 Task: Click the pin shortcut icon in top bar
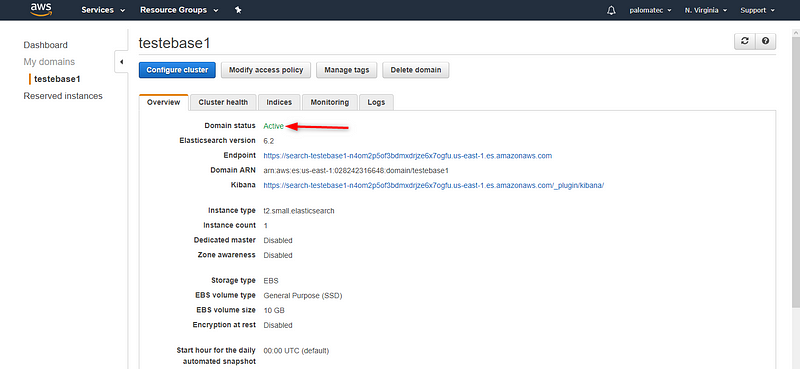point(238,10)
